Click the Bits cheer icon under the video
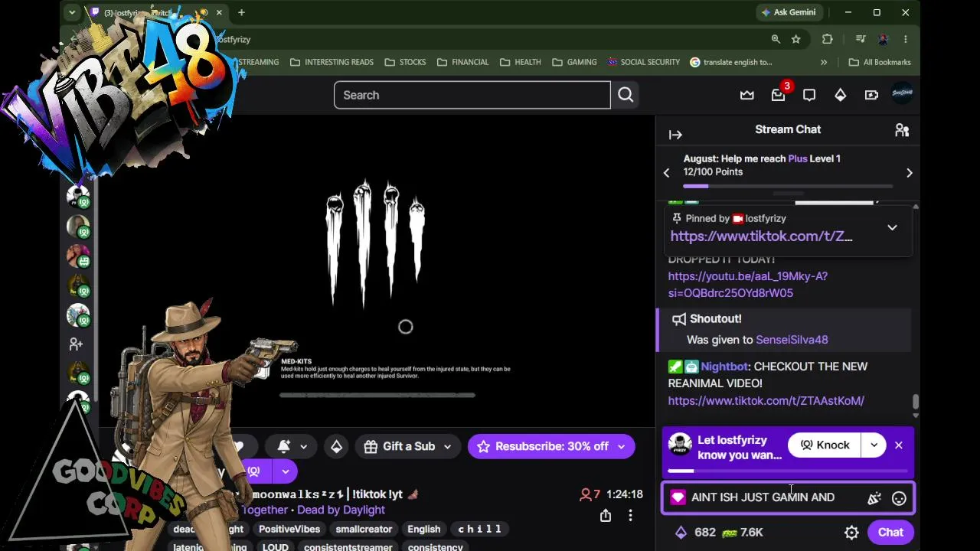Image resolution: width=980 pixels, height=551 pixels. pyautogui.click(x=336, y=446)
